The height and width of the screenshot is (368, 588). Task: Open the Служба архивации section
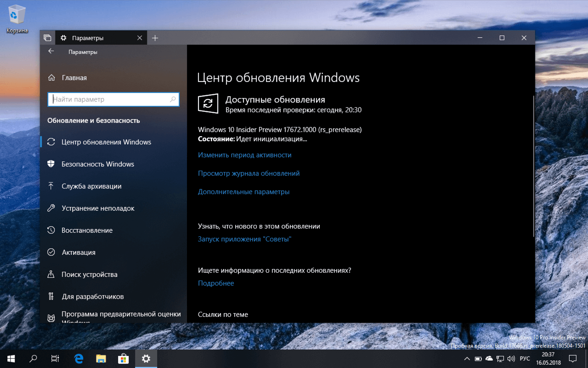113,186
